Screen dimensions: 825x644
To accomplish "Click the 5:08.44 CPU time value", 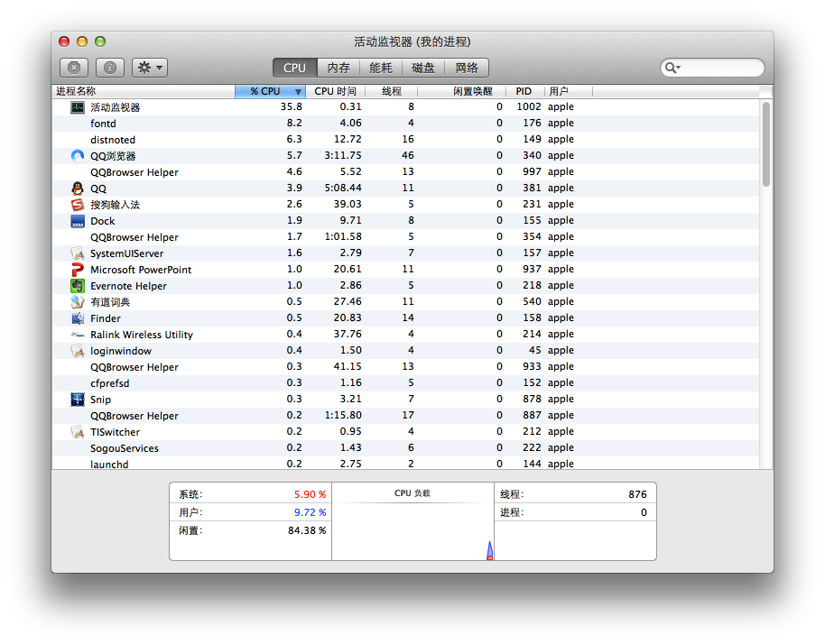I will [x=343, y=189].
